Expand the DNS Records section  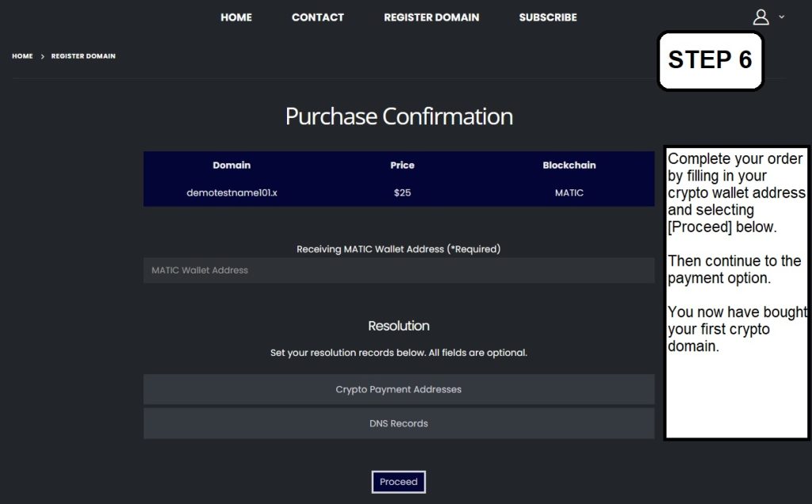tap(399, 423)
